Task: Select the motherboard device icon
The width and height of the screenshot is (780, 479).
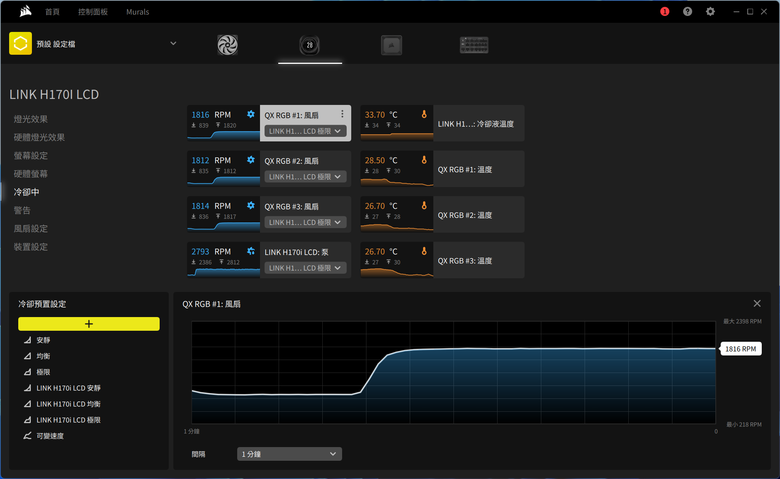Action: [x=391, y=45]
